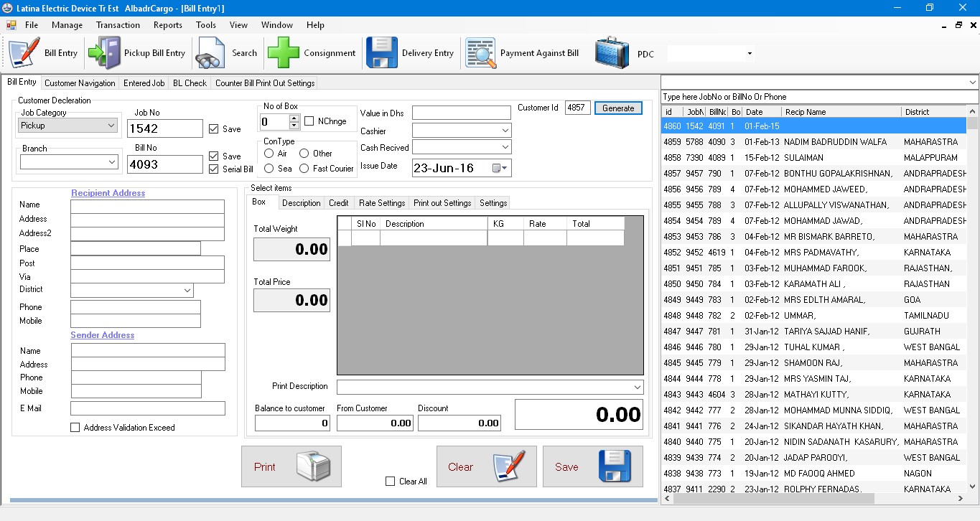
Task: Check Address Validation Exceed option
Action: point(75,428)
